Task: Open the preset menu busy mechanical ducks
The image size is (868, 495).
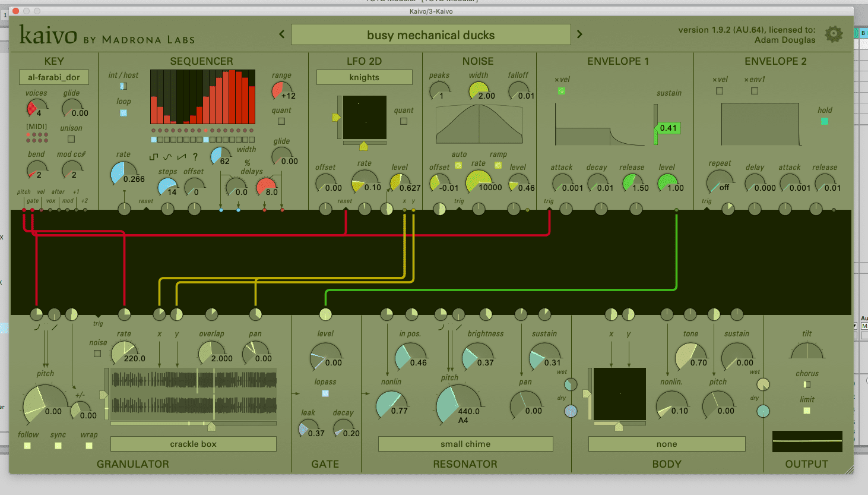Action: (x=431, y=35)
